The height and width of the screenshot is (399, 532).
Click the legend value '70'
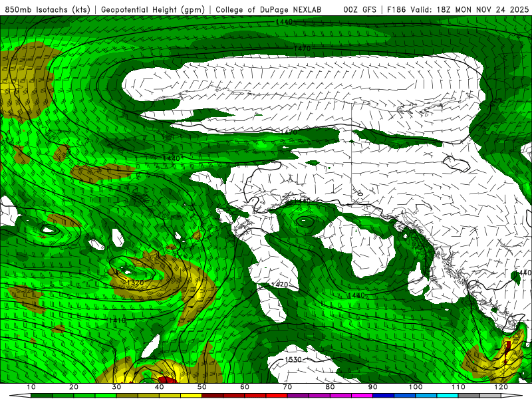tap(287, 387)
